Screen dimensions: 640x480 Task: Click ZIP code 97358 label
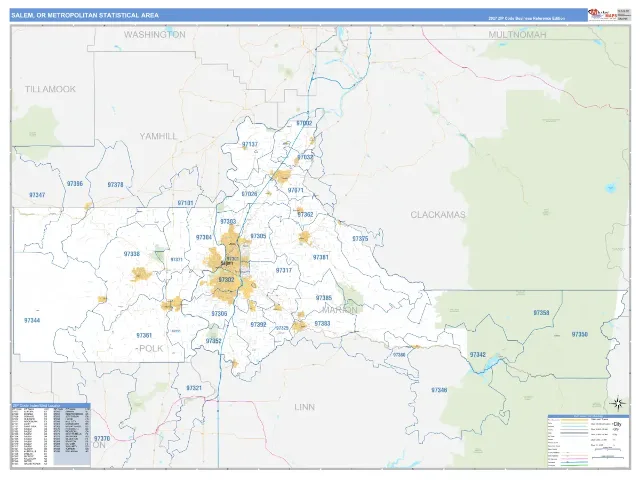pos(541,313)
